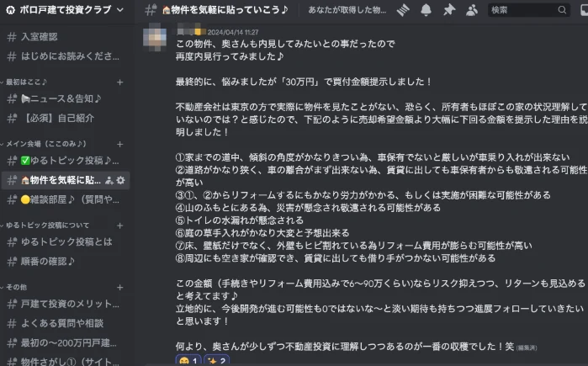Open the 雑談部屋♪ channel
This screenshot has width=588, height=366.
[x=66, y=200]
